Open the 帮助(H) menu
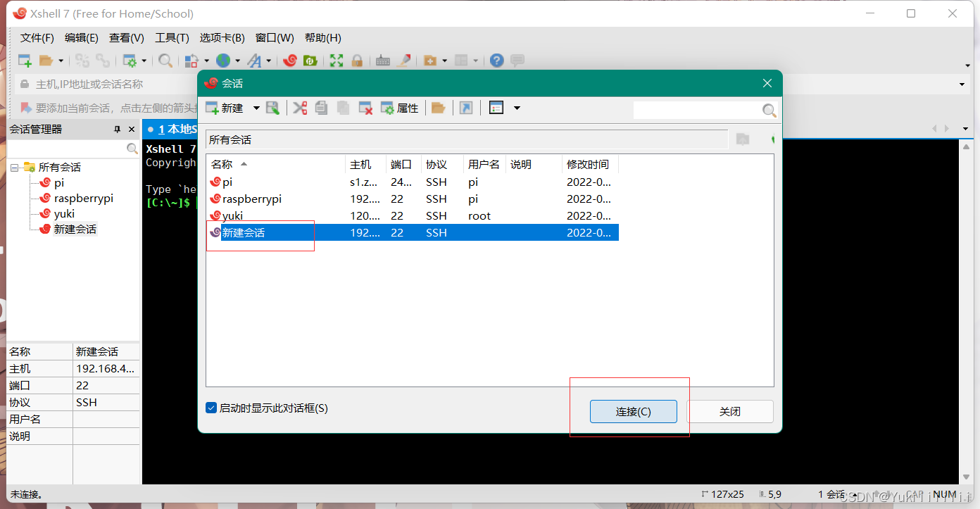The width and height of the screenshot is (980, 509). pyautogui.click(x=323, y=37)
